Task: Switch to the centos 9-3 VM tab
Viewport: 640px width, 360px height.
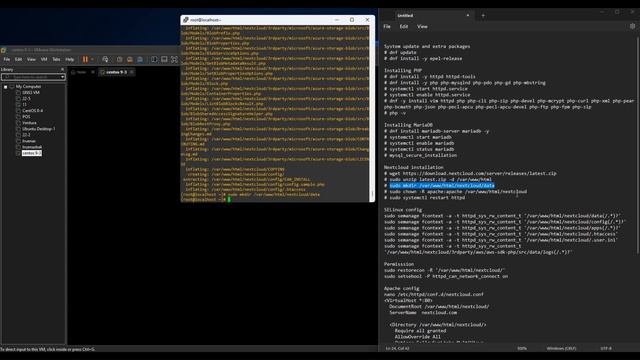Action: click(x=116, y=72)
